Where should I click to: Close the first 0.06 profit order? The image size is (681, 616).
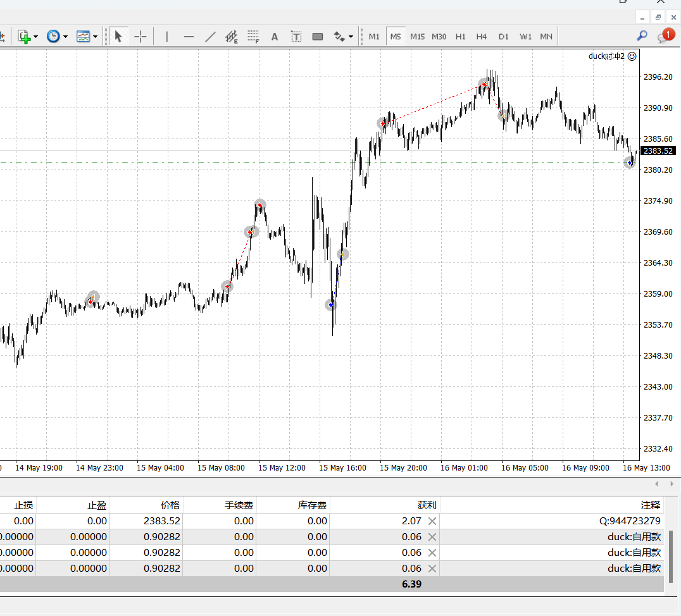click(432, 537)
